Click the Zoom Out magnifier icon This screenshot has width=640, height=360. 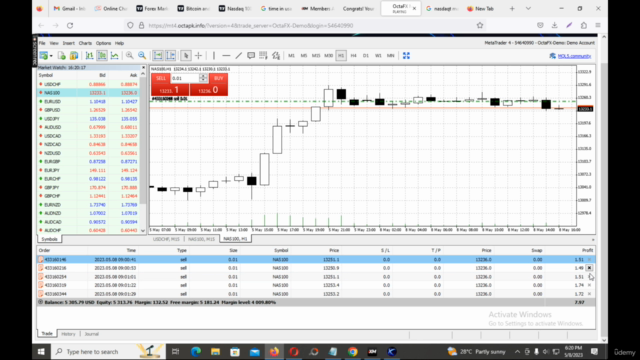point(142,56)
